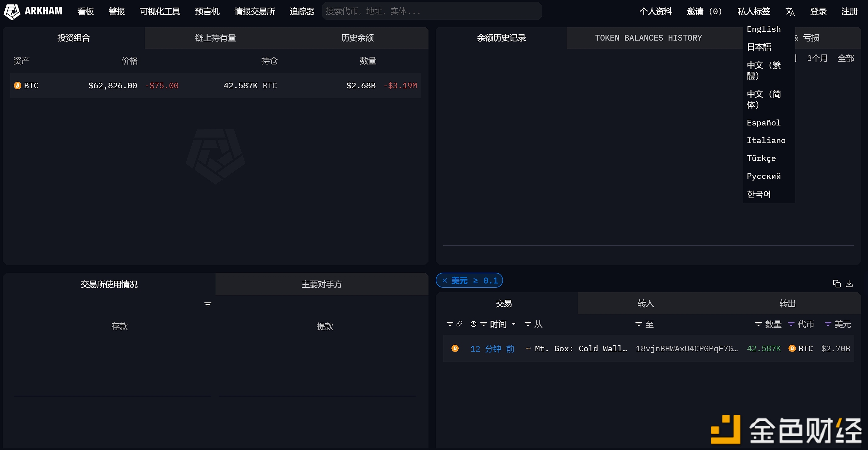The width and height of the screenshot is (868, 450).
Task: Open recipient address 18vjnBHWAxU4CPGPqF7G…
Action: (x=686, y=349)
